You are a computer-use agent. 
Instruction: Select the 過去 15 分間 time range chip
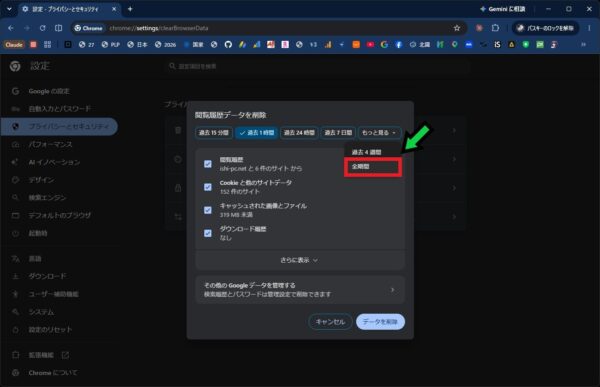(x=214, y=132)
